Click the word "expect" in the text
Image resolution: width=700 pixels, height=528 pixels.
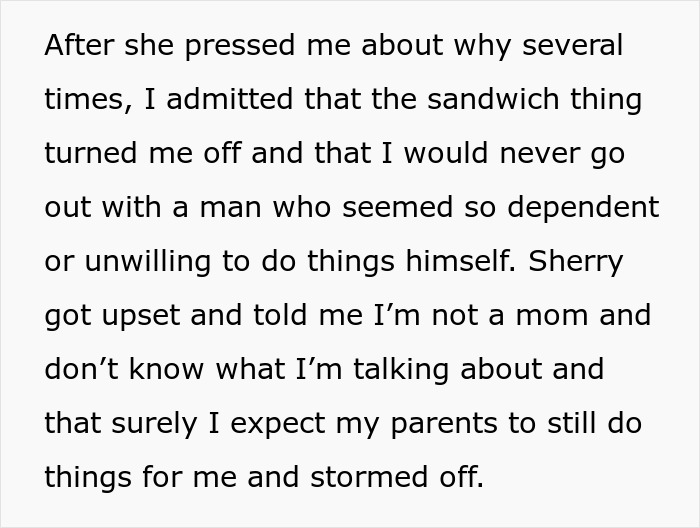pos(278,424)
